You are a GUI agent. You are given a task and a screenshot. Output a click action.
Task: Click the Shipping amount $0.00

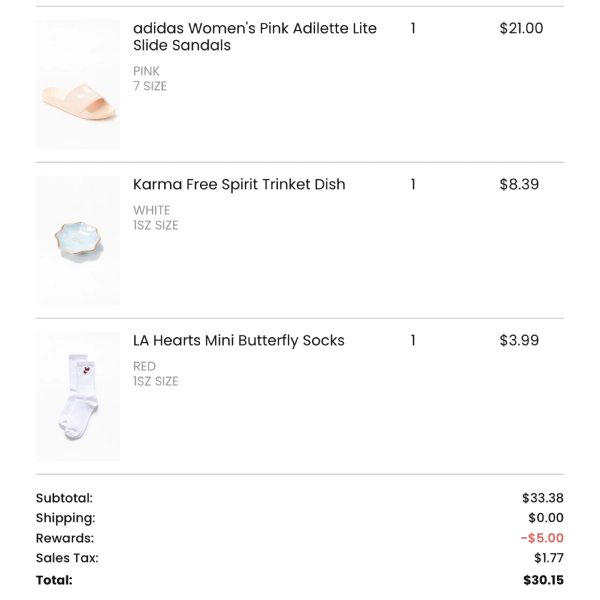(546, 518)
